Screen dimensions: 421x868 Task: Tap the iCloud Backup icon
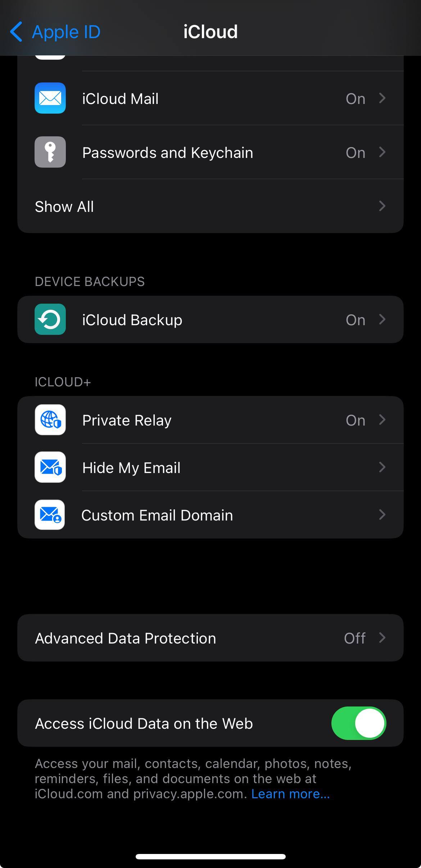(x=50, y=319)
